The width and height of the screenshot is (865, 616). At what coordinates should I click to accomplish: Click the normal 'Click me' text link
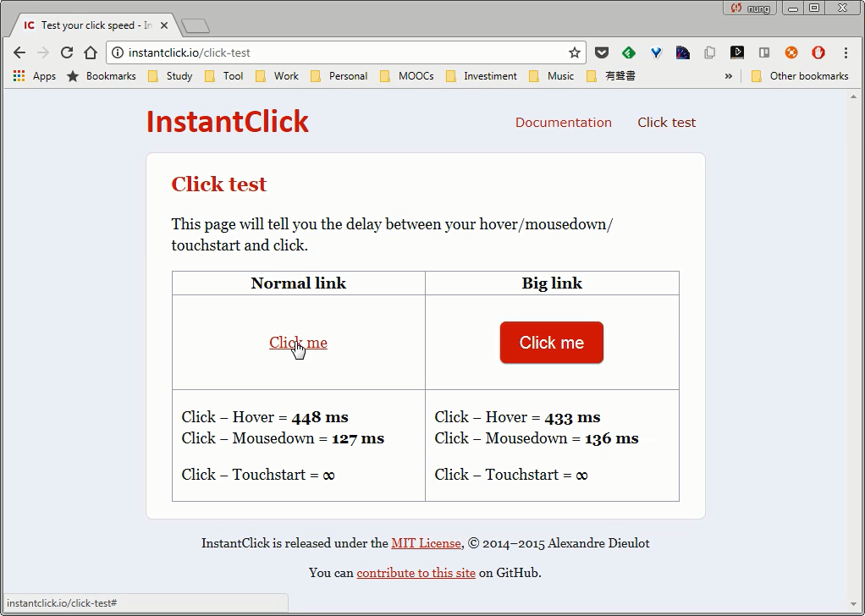coord(298,343)
